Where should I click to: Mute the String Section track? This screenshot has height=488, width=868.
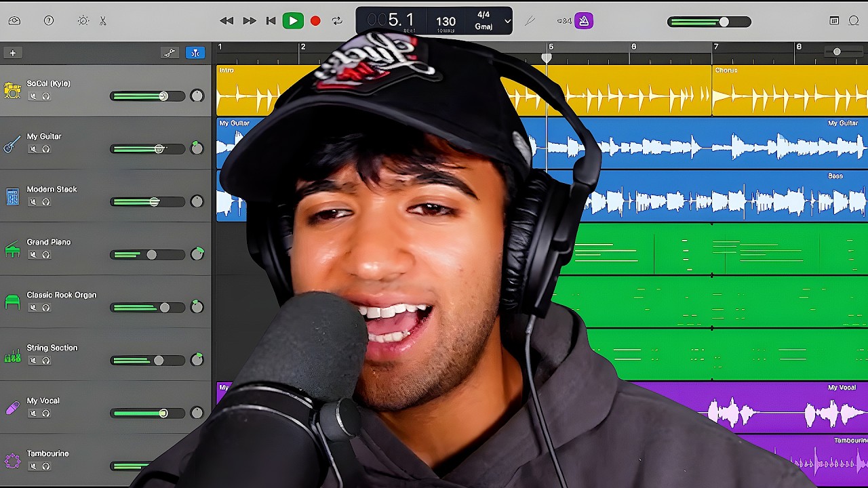[33, 361]
